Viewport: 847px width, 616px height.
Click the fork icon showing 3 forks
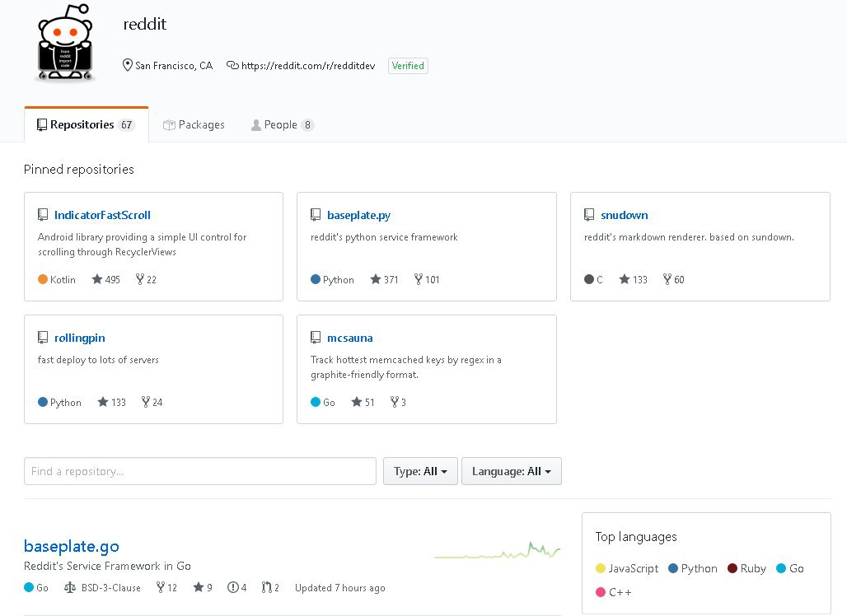[x=395, y=402]
